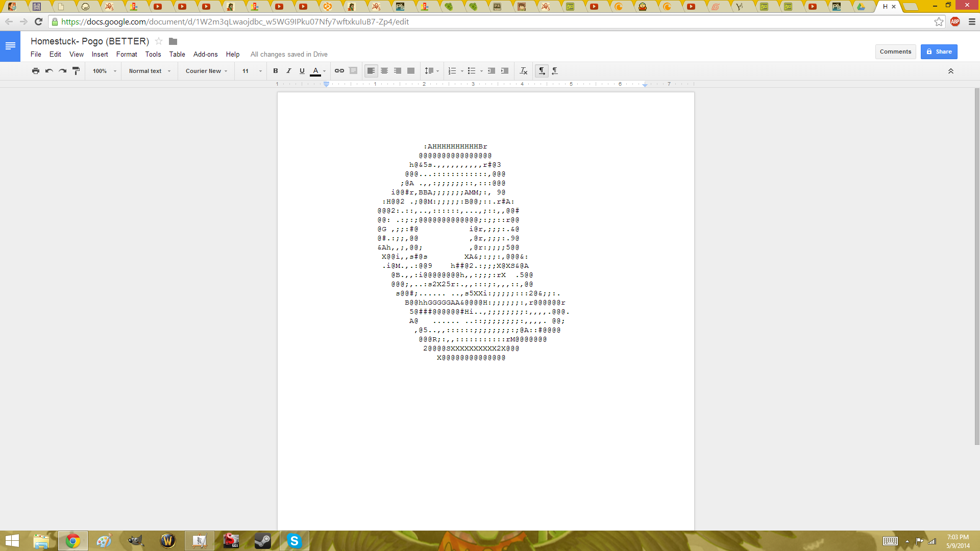Undo the last action
The height and width of the screenshot is (551, 980).
point(49,71)
